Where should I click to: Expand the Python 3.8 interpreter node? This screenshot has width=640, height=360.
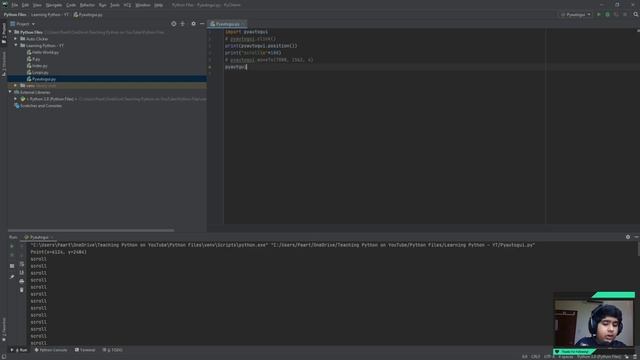16,99
